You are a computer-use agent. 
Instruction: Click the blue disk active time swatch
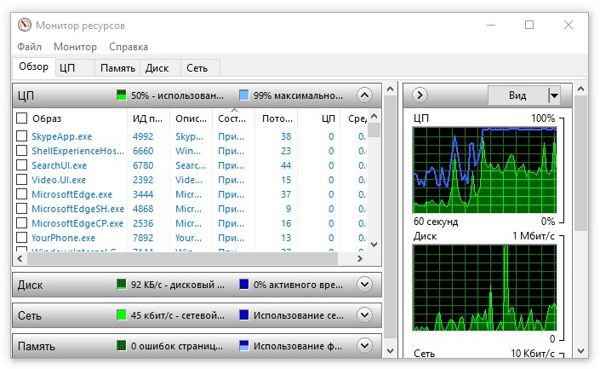(x=244, y=284)
